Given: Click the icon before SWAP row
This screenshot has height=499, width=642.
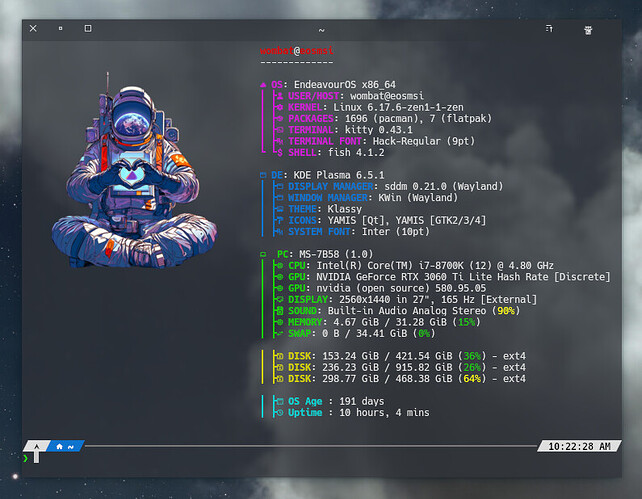Looking at the screenshot, I should (x=280, y=333).
